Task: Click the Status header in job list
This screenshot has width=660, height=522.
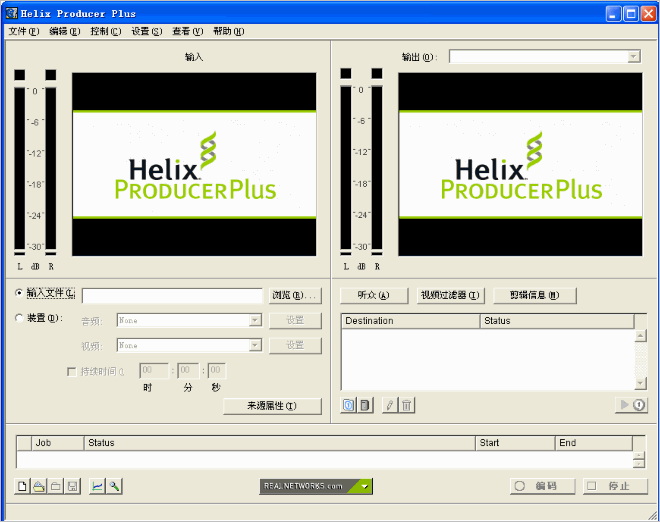Action: click(x=280, y=443)
